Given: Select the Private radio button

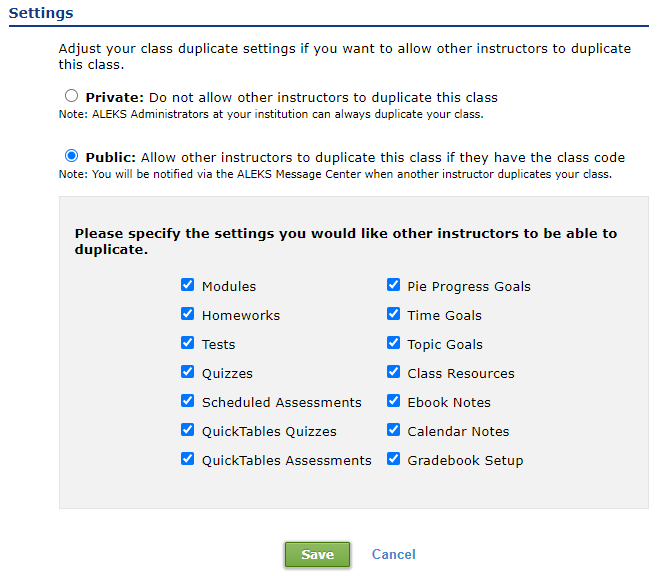Looking at the screenshot, I should point(71,97).
